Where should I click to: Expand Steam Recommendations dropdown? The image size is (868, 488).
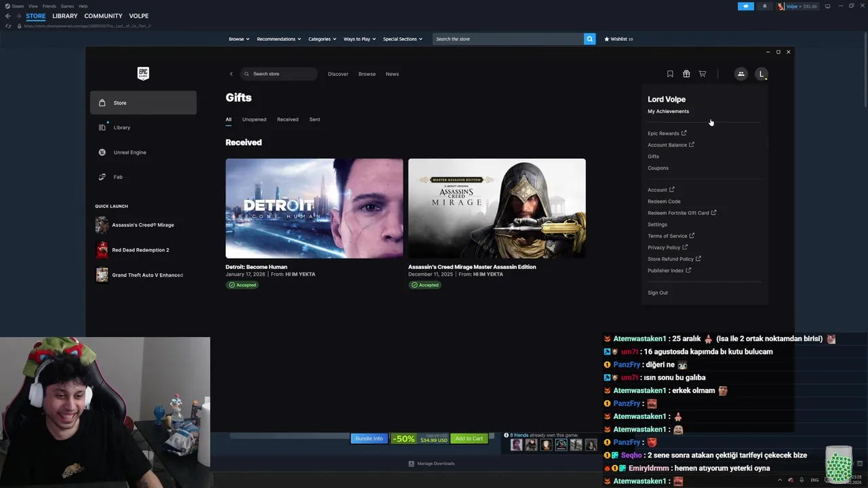279,39
